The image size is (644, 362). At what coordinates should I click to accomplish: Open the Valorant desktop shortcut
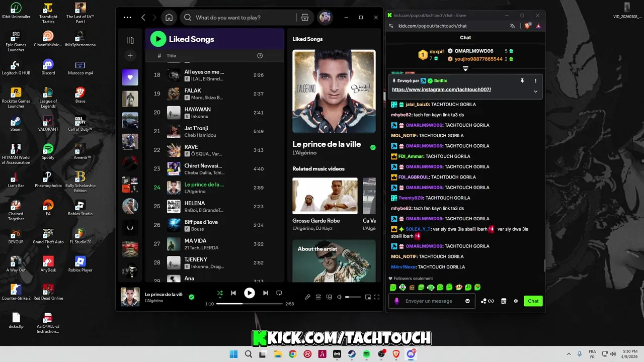coord(48,123)
